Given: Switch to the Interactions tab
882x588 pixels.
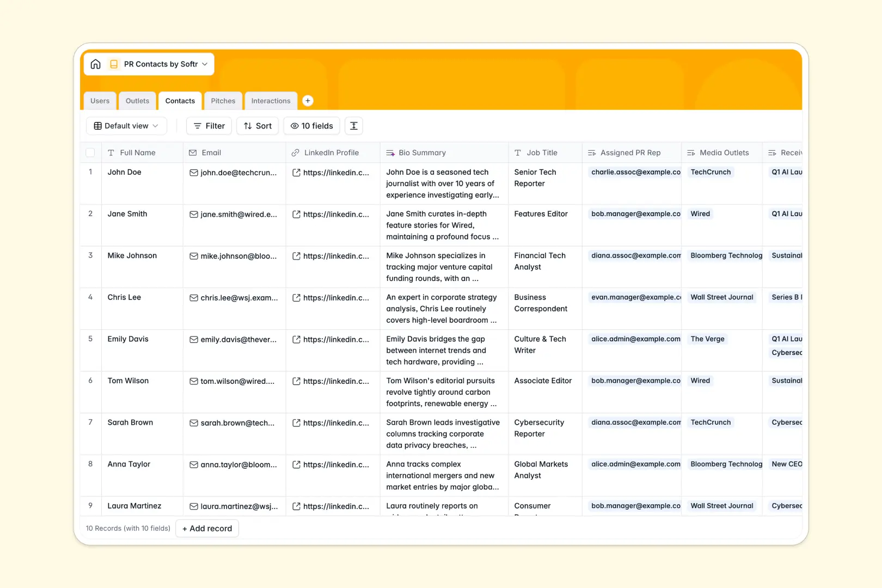Looking at the screenshot, I should coord(271,101).
